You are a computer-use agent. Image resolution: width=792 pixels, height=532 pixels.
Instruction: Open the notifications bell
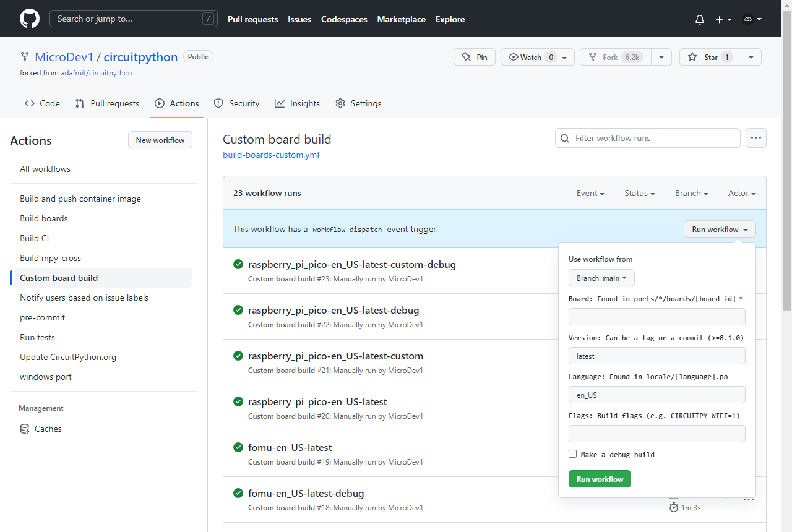tap(700, 19)
